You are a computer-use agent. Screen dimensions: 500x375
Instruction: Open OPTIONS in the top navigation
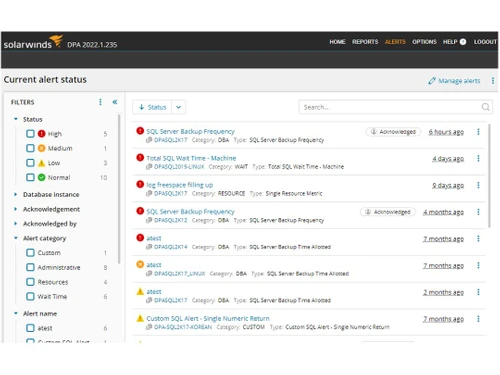[x=424, y=42]
